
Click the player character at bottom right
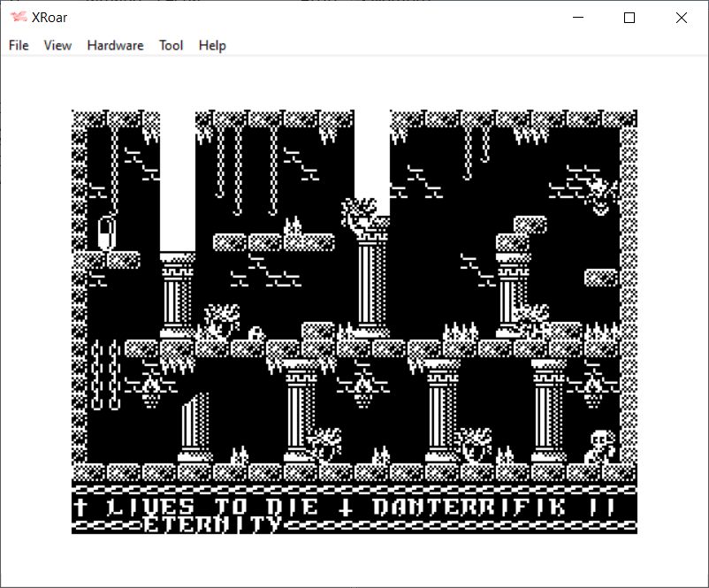click(x=601, y=446)
